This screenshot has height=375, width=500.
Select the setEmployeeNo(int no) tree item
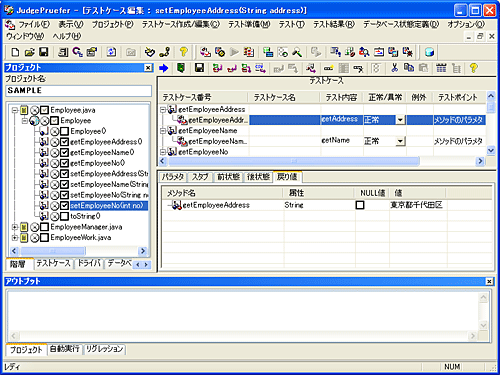pos(107,206)
